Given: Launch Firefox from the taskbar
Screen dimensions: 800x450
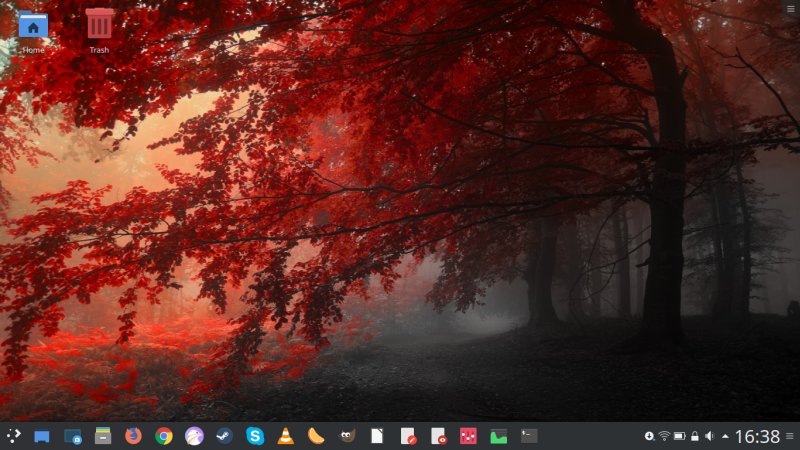Looking at the screenshot, I should tap(133, 436).
